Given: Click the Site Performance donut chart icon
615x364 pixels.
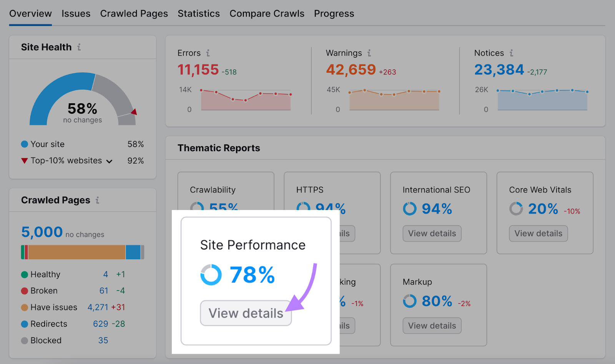Looking at the screenshot, I should coord(211,275).
